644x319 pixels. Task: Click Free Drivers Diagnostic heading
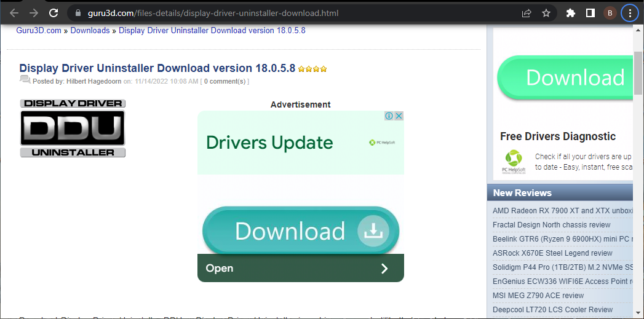[x=558, y=136]
